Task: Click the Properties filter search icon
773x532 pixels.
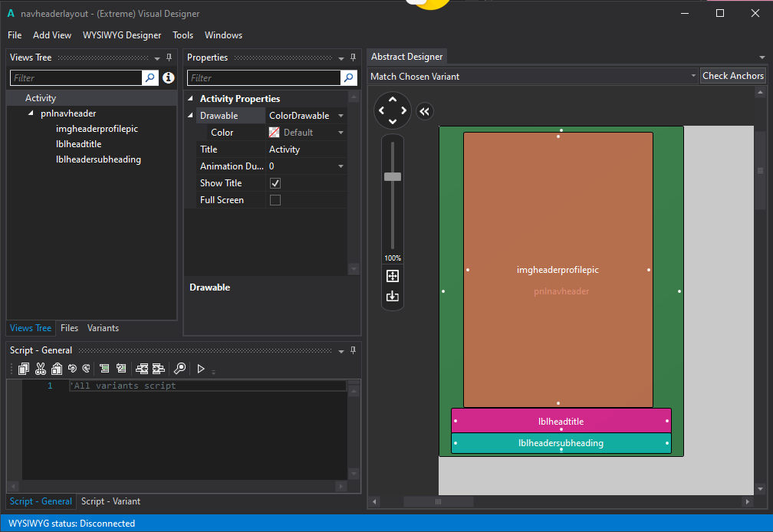Action: click(x=348, y=78)
